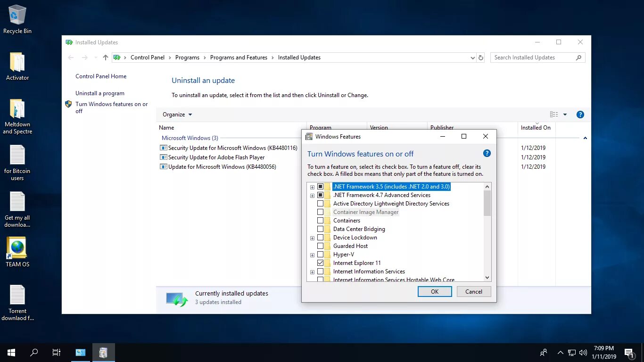Click Help icon in Installed Updates toolbar
This screenshot has width=644, height=362.
pyautogui.click(x=580, y=115)
